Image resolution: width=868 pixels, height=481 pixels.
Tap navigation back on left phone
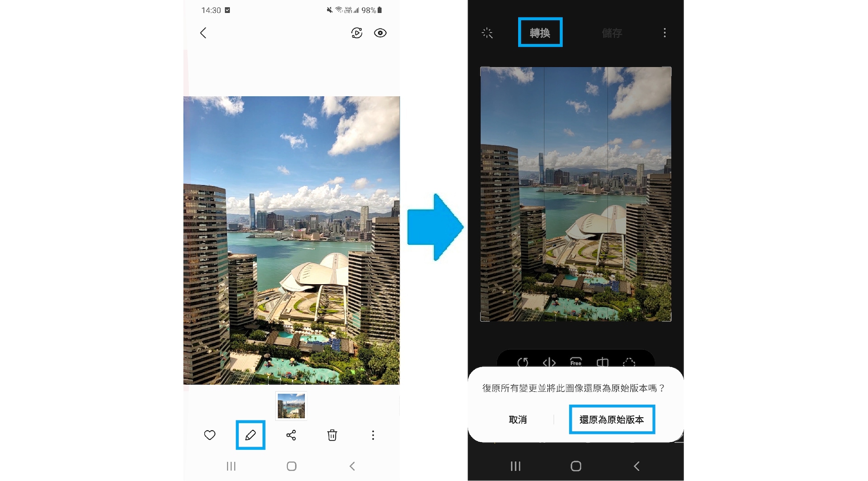(352, 466)
